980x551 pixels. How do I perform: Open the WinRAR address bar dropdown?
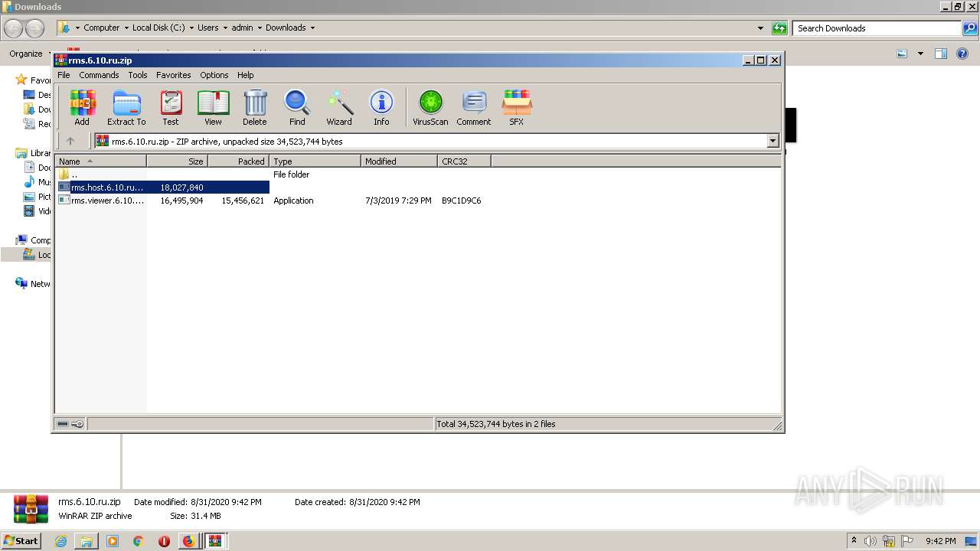coord(773,141)
